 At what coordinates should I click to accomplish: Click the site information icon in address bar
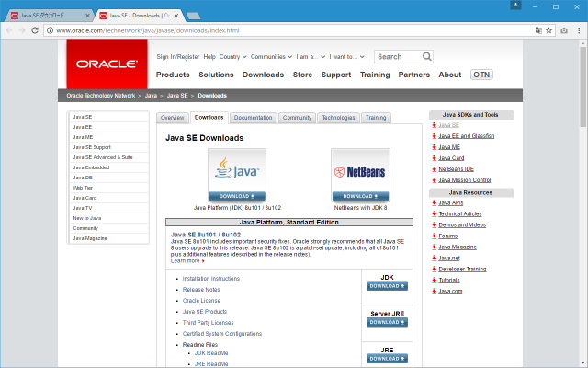point(50,30)
